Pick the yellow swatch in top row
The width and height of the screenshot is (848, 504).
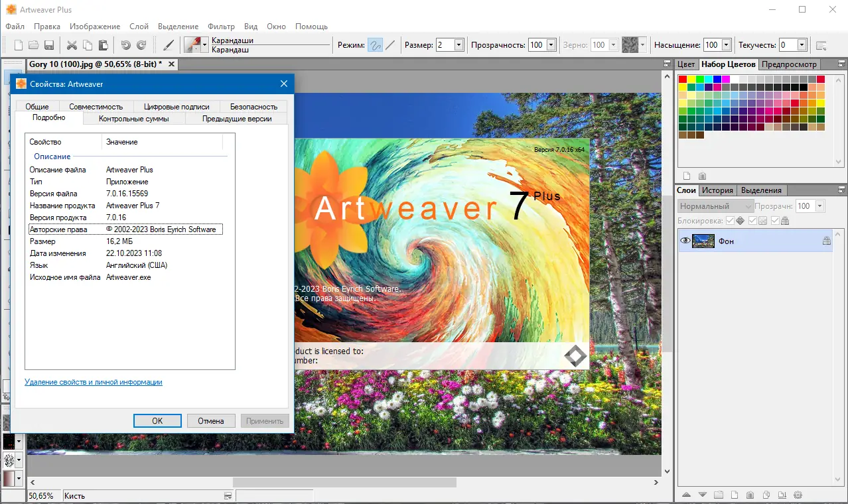pyautogui.click(x=691, y=79)
